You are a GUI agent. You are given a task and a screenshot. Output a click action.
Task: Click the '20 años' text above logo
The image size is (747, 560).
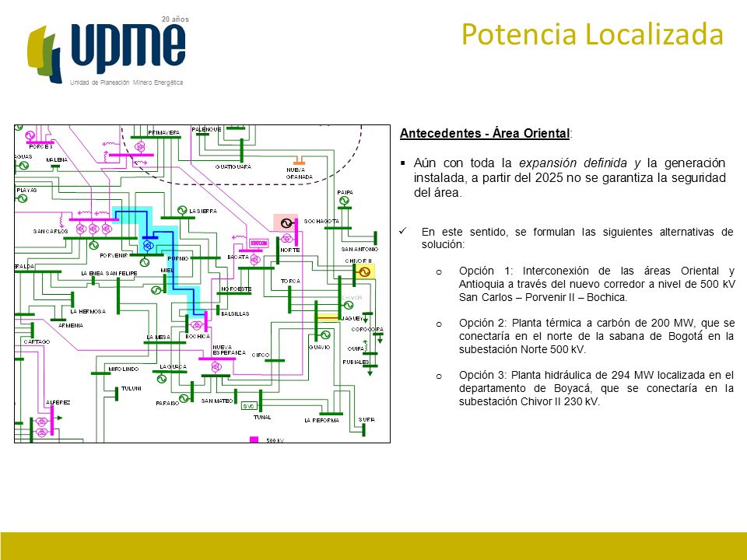pos(175,19)
